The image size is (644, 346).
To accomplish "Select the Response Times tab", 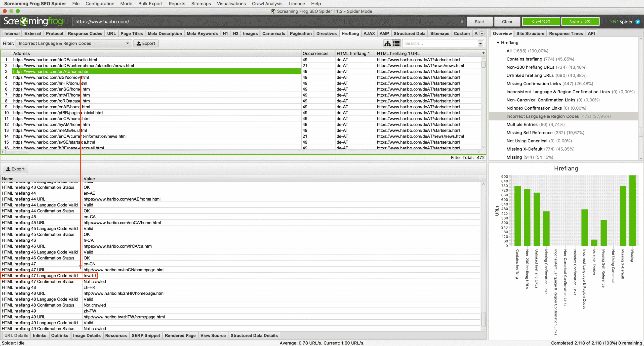I will [x=566, y=33].
